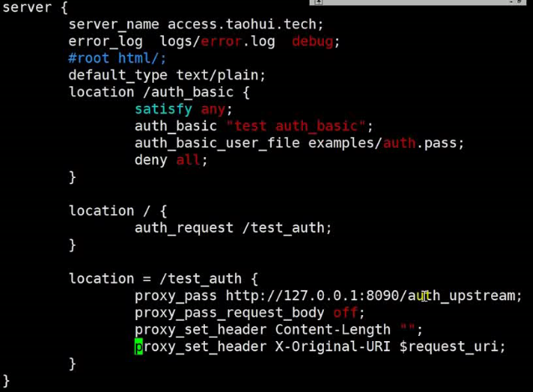Click the "test auth_basic" string
This screenshot has width=533, height=392.
click(296, 126)
